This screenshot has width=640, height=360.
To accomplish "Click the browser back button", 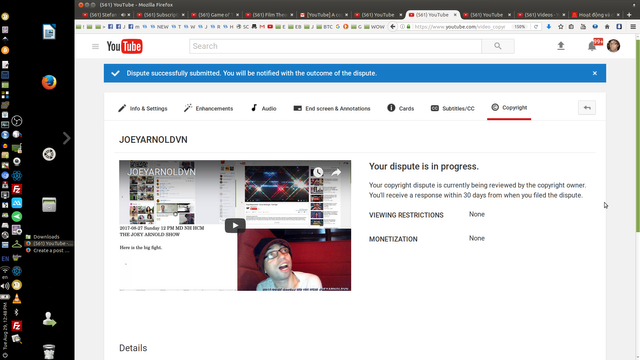I will tap(393, 27).
